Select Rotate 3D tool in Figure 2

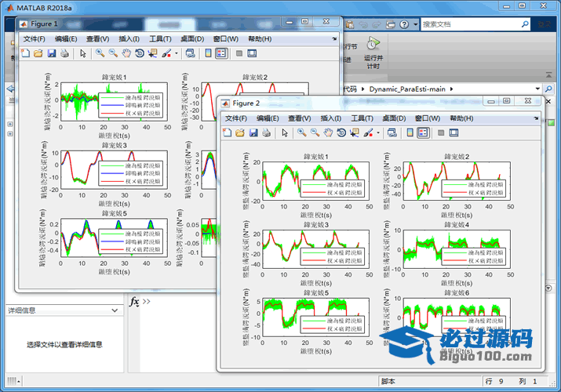(341, 133)
